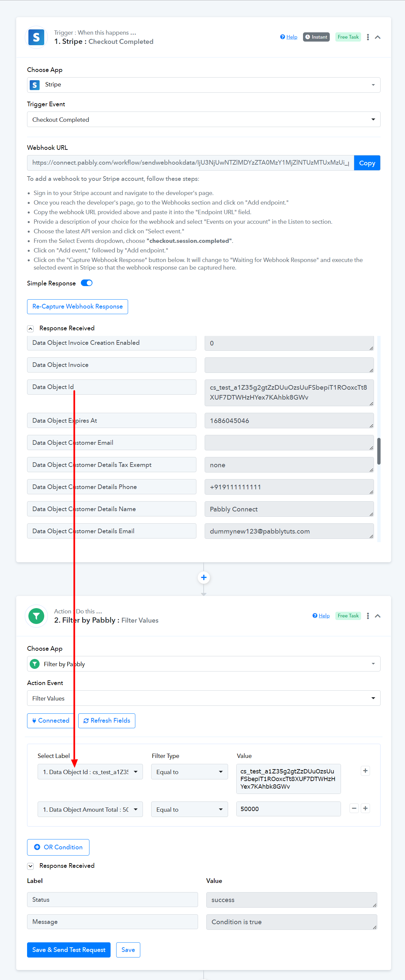Add condition with plus on second filter row
The width and height of the screenshot is (405, 980).
[365, 808]
